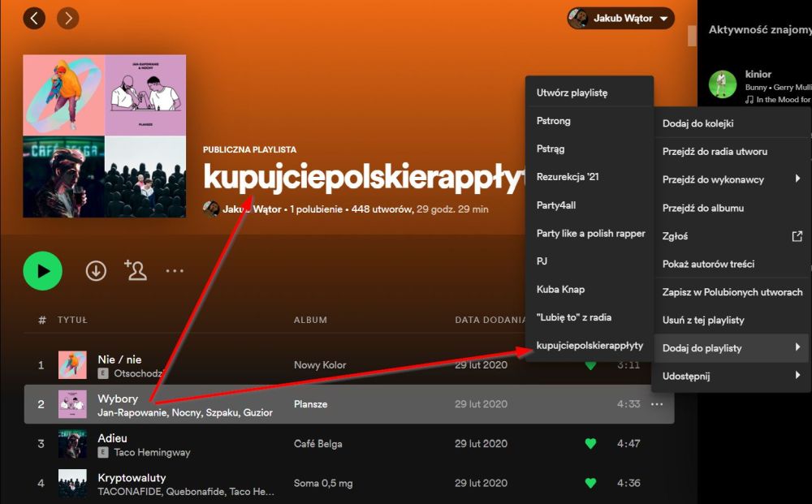Add track to the Pstrąg playlist
The image size is (812, 504).
[590, 149]
